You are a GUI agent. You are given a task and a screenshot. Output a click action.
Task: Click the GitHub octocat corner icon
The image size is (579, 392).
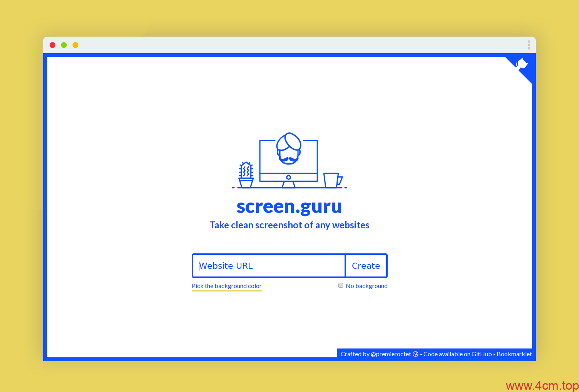(x=522, y=65)
